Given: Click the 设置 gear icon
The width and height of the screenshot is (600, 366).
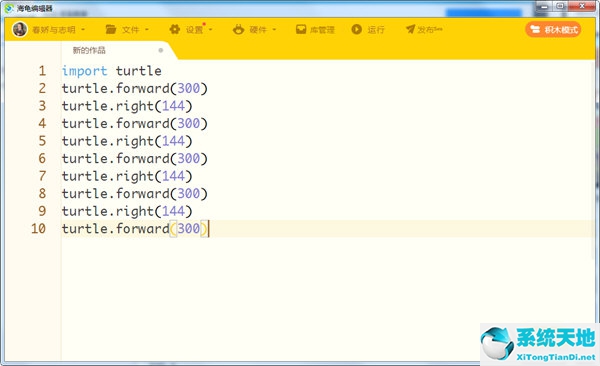Looking at the screenshot, I should click(x=175, y=29).
